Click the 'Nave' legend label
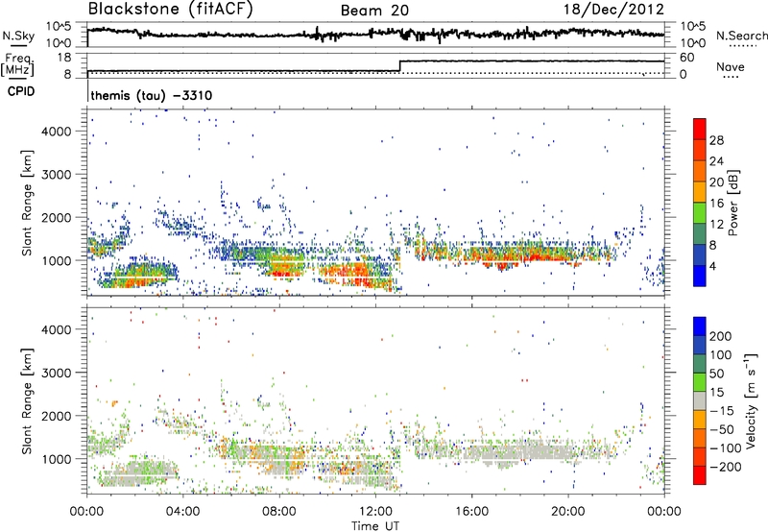Screen dimensions: 768x532 click(x=731, y=66)
